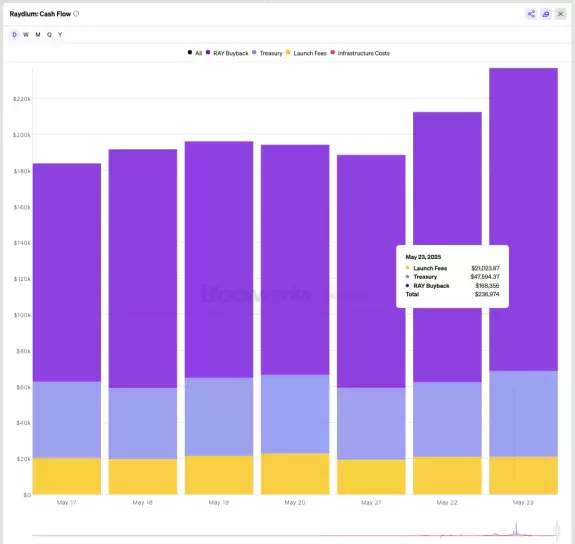Viewport: 575px width, 544px height.
Task: Click the May 19 yellow Launch Fees bar
Action: point(219,475)
